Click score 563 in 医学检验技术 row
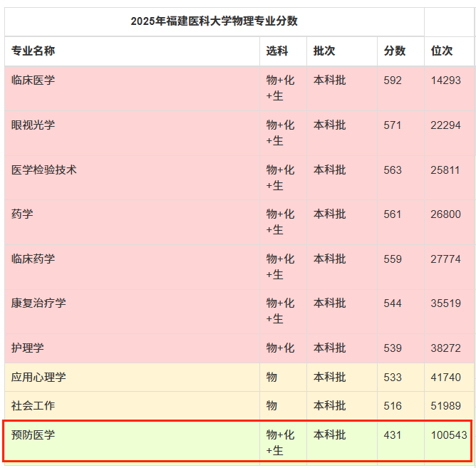Screen dimensions: 476x468 (393, 170)
